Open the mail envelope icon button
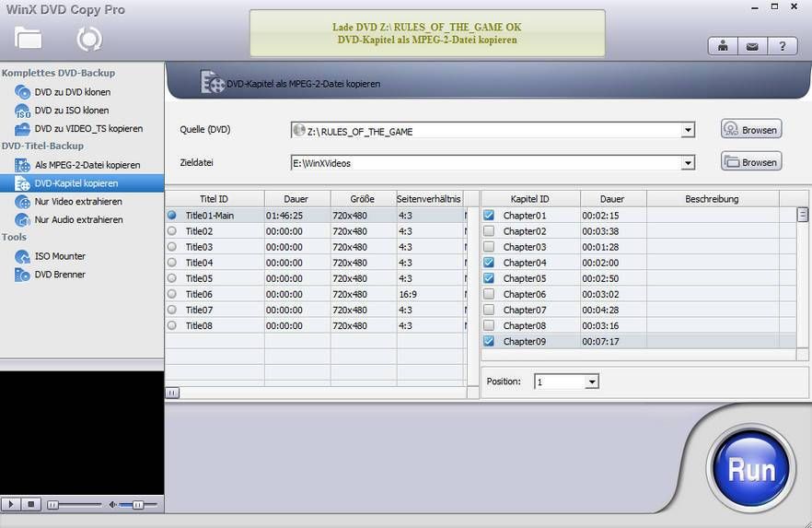Screen dimensions: 812x528 point(752,47)
